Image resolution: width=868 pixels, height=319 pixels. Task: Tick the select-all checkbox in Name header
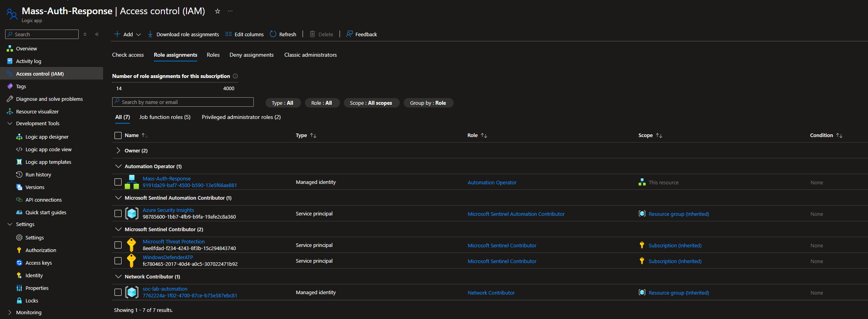118,135
